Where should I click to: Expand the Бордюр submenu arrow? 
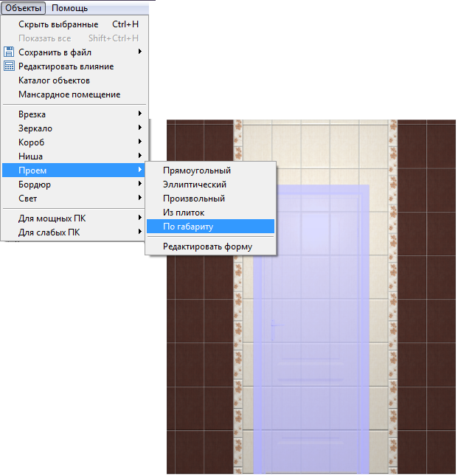click(140, 183)
